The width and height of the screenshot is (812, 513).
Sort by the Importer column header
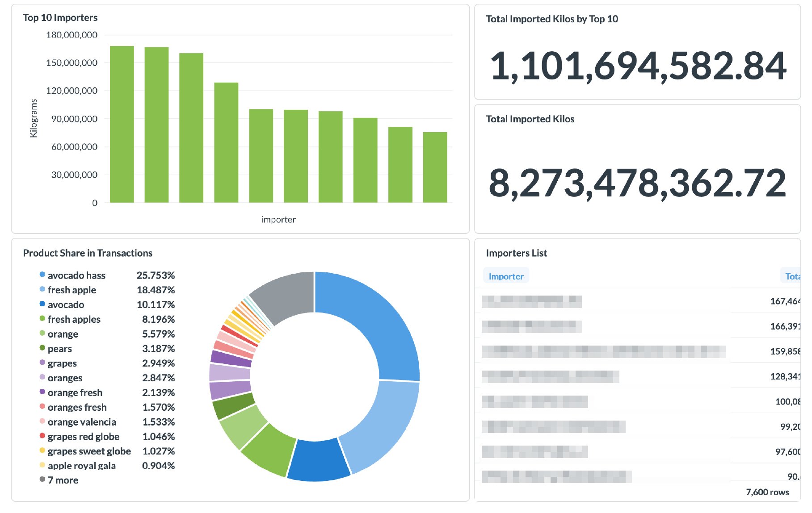(x=506, y=276)
